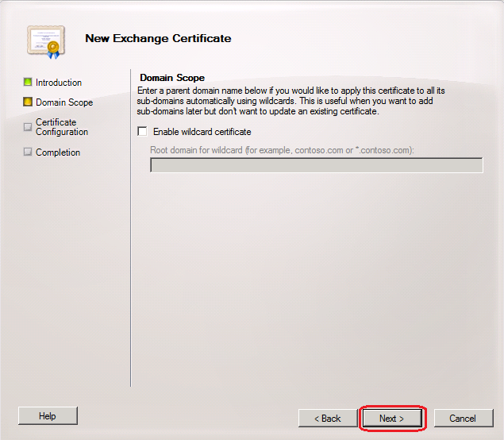Cancel the New Exchange Certificate wizard
Viewport: 504px width, 440px height.
pyautogui.click(x=462, y=418)
